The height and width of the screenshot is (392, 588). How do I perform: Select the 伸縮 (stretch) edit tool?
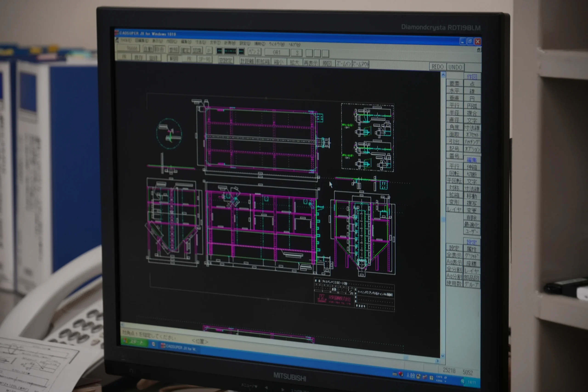(x=472, y=167)
